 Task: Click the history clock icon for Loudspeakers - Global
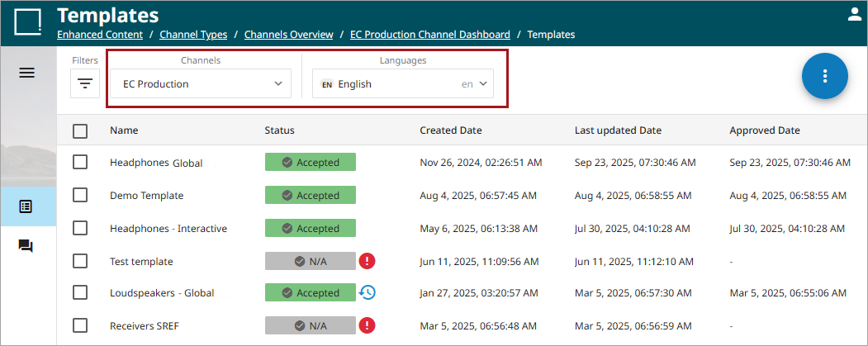pyautogui.click(x=368, y=292)
